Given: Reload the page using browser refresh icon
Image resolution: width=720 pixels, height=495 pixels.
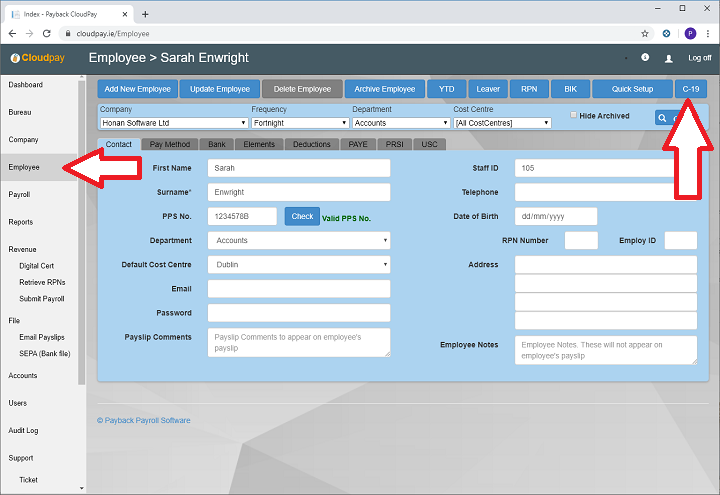Looking at the screenshot, I should tap(47, 33).
